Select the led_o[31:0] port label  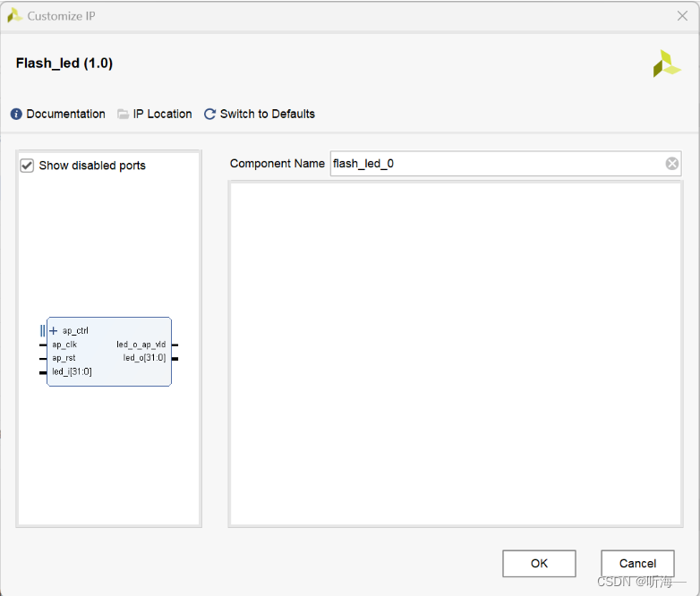(145, 358)
